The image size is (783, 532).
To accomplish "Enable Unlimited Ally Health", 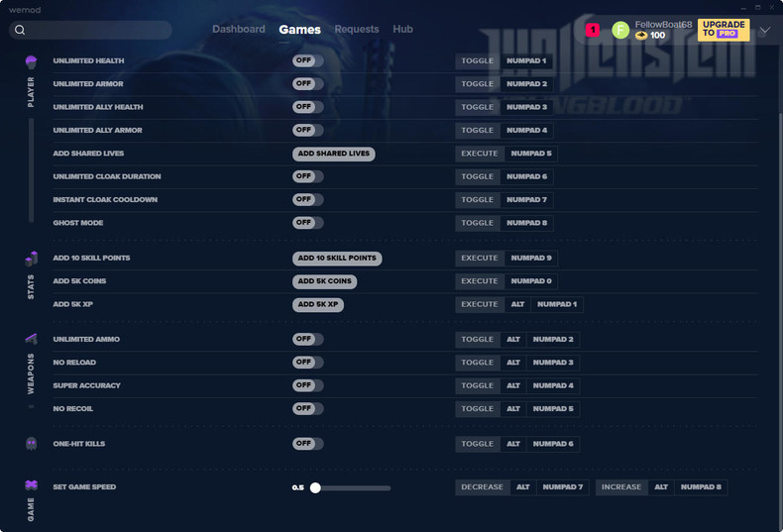I will tap(307, 107).
